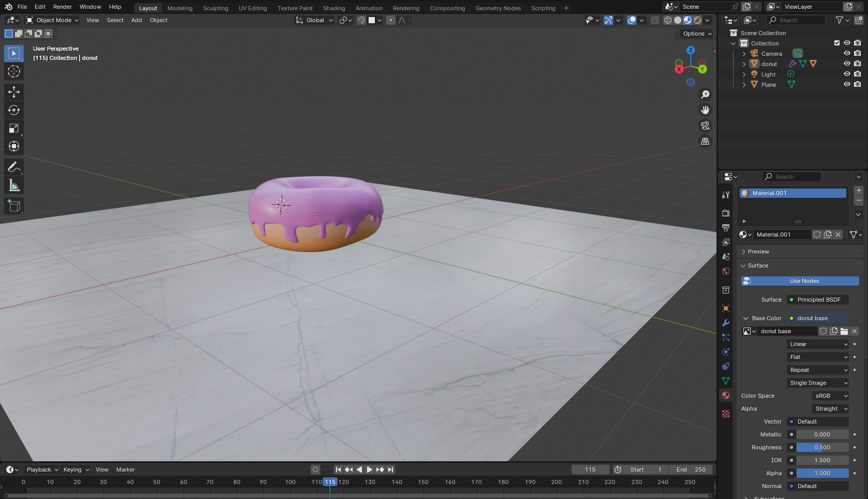Open the Options dropdown in viewport

pos(697,34)
